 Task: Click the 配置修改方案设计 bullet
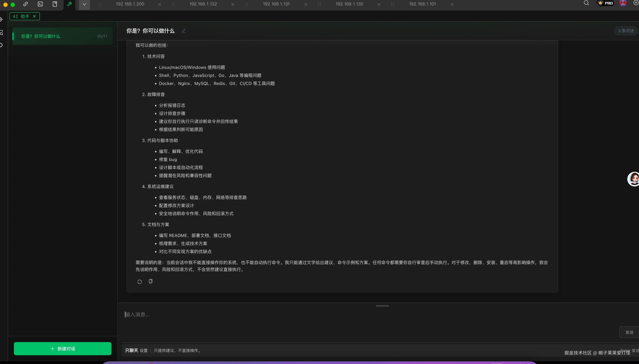click(x=177, y=206)
